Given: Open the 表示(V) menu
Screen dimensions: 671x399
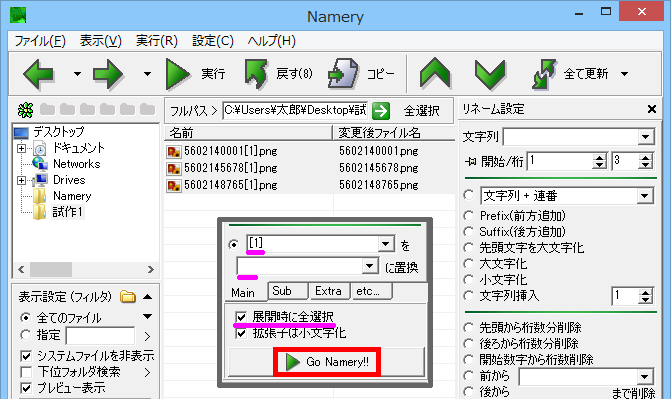Looking at the screenshot, I should coord(101,41).
